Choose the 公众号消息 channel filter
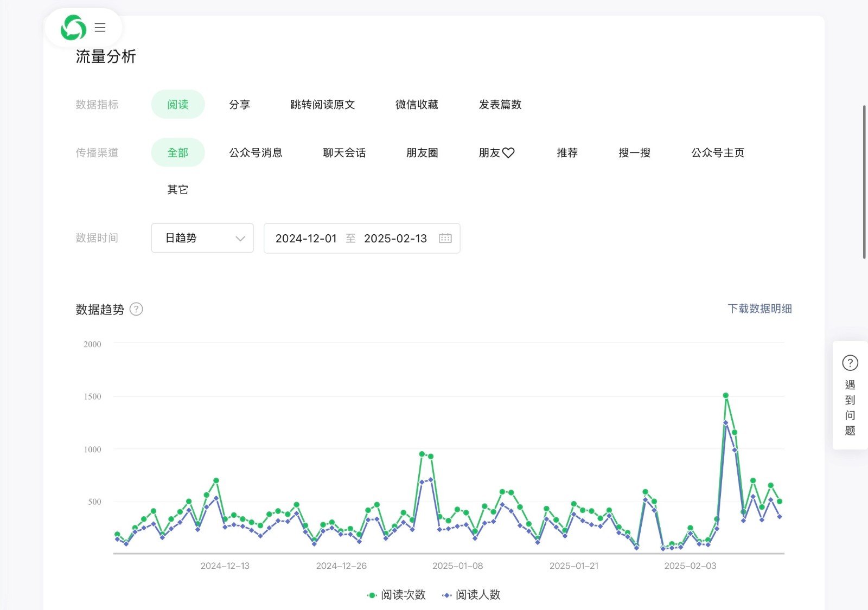This screenshot has width=868, height=610. click(x=256, y=153)
